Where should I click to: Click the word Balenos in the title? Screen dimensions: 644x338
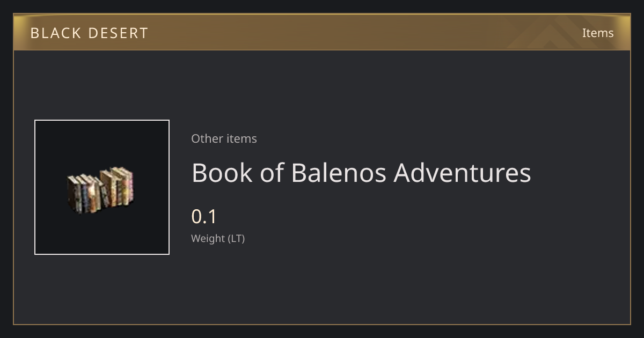(338, 173)
